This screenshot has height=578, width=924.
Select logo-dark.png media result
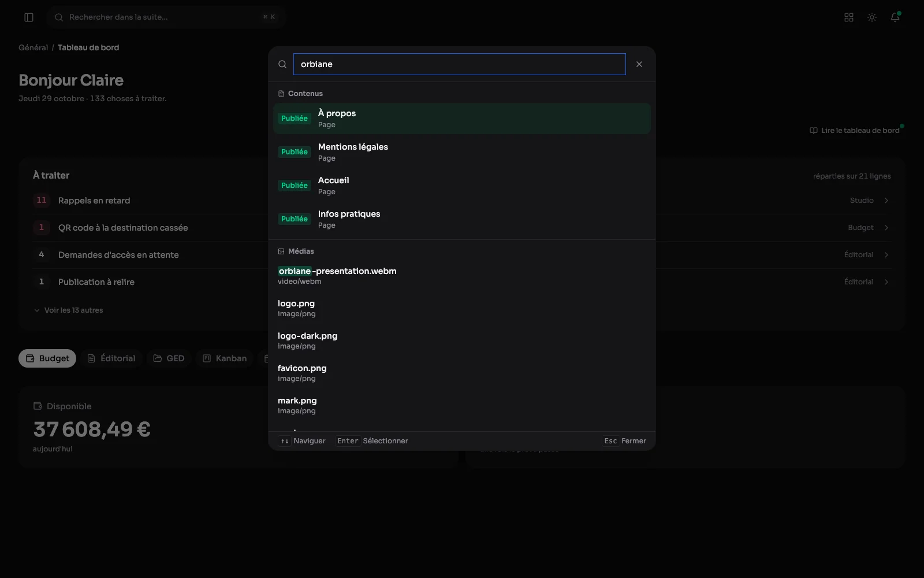tap(462, 340)
